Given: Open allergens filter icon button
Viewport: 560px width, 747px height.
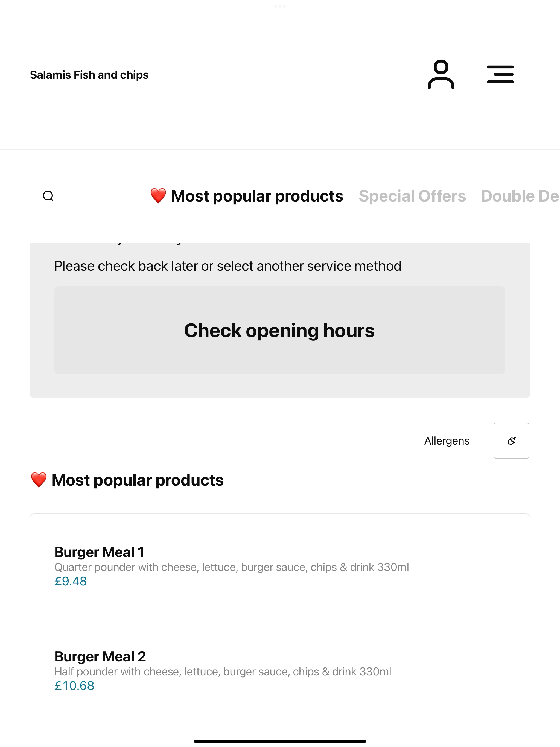Looking at the screenshot, I should tap(511, 441).
